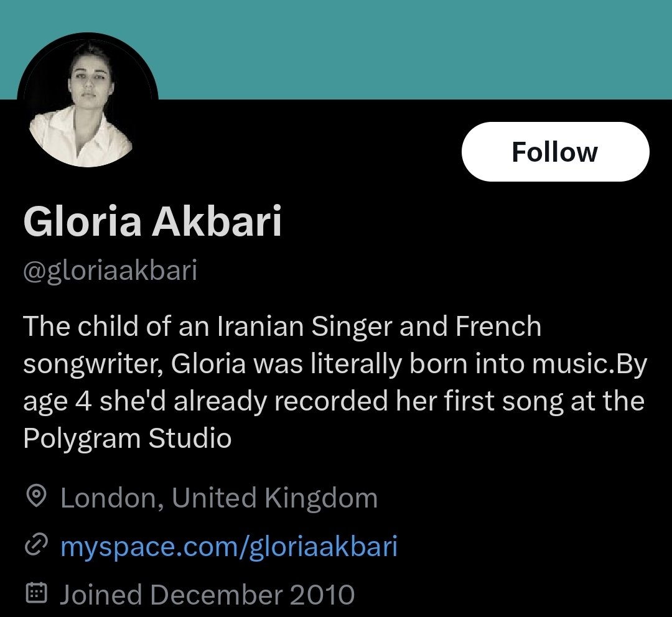This screenshot has height=617, width=672.
Task: Select the @gloriaakbari handle text
Action: coord(110,271)
